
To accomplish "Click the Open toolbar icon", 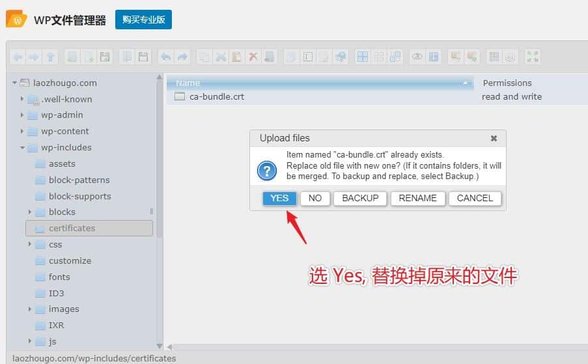I will click(127, 57).
